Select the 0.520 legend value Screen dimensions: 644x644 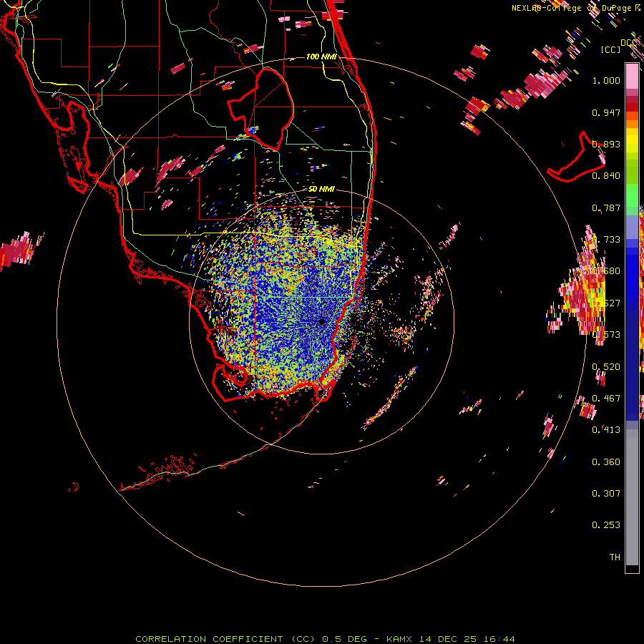click(x=606, y=367)
